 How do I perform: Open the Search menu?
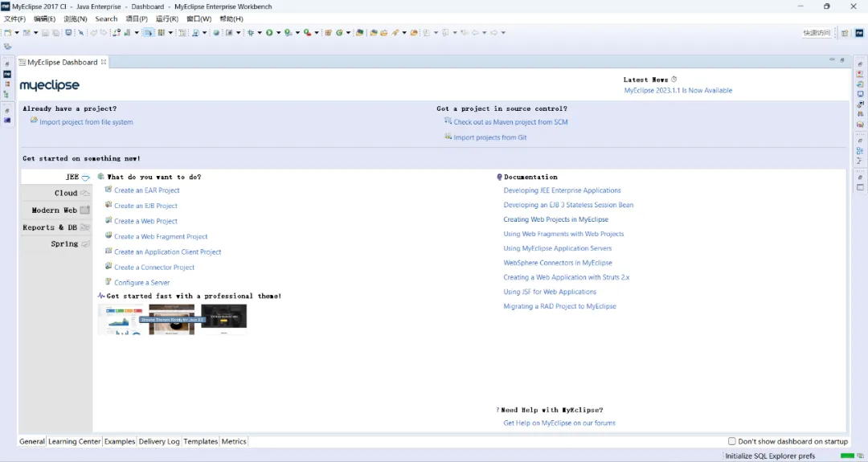coord(106,18)
